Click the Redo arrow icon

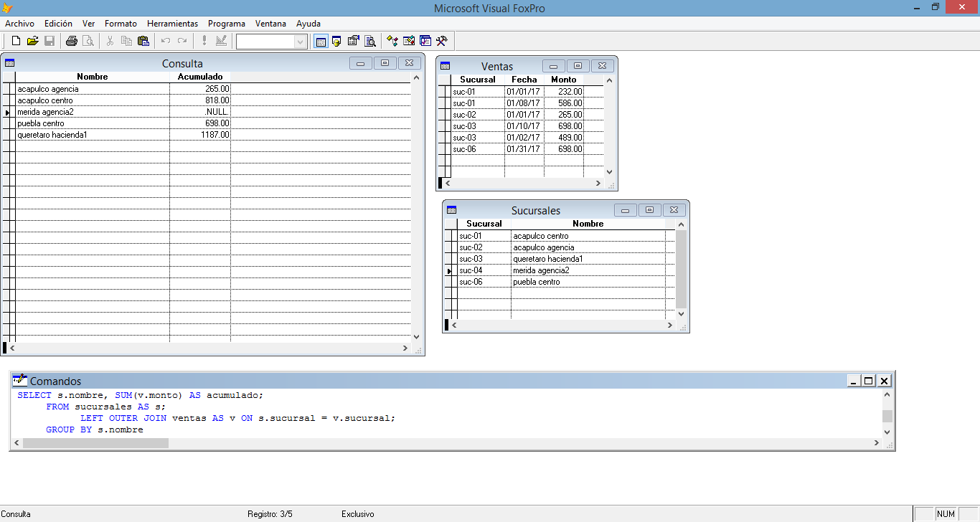(182, 42)
